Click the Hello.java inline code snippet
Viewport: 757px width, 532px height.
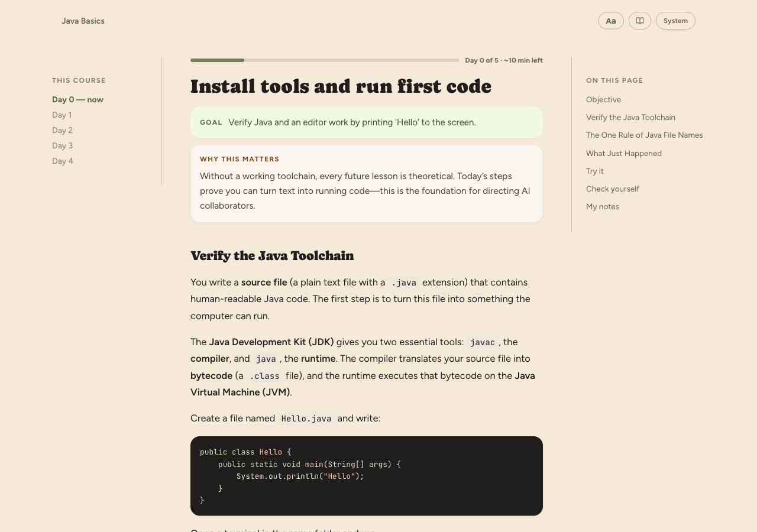[x=306, y=419]
